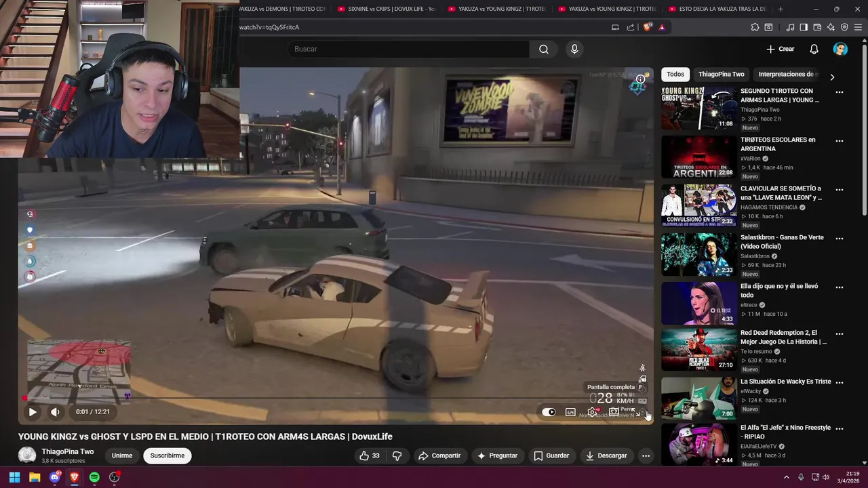Viewport: 868px width, 488px height.
Task: Click the Compartir share button
Action: [439, 455]
